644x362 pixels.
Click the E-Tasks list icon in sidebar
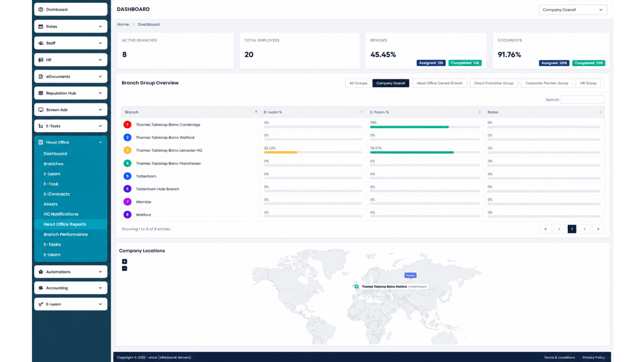tap(41, 126)
